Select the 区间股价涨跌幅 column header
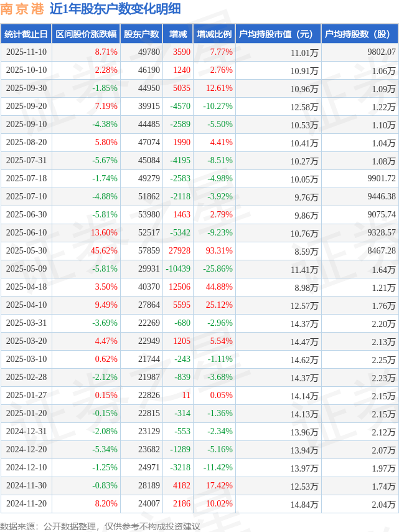The width and height of the screenshot is (399, 532). 85,34
